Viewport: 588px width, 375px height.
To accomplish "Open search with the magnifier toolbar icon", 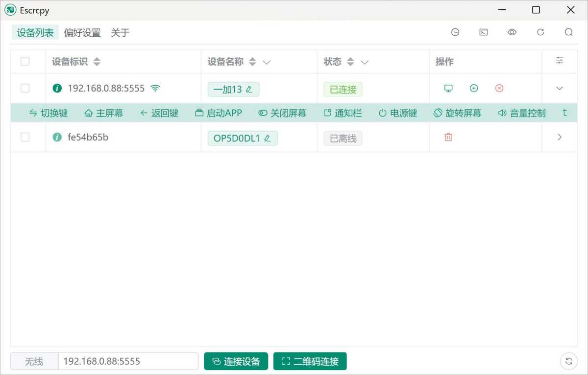I will pos(569,32).
